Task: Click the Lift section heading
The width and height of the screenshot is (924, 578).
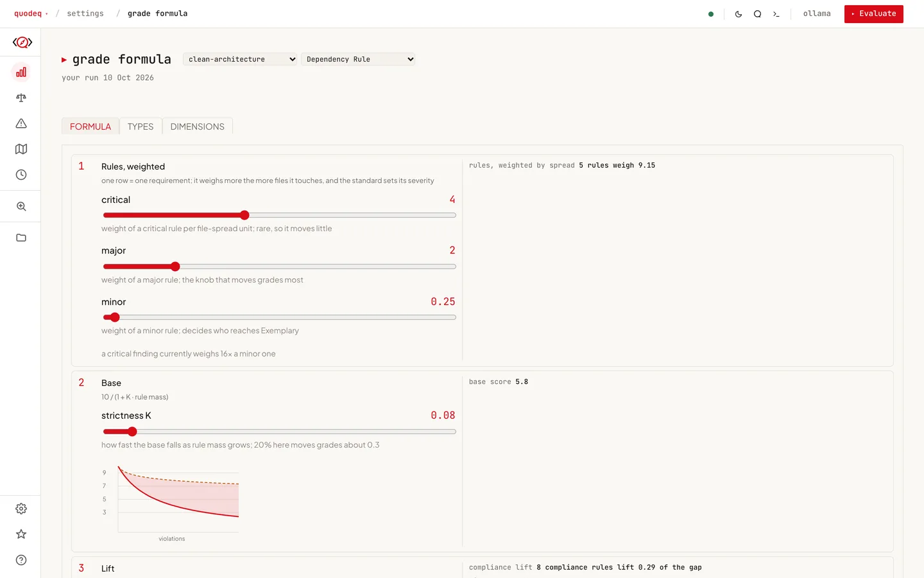Action: (x=108, y=568)
